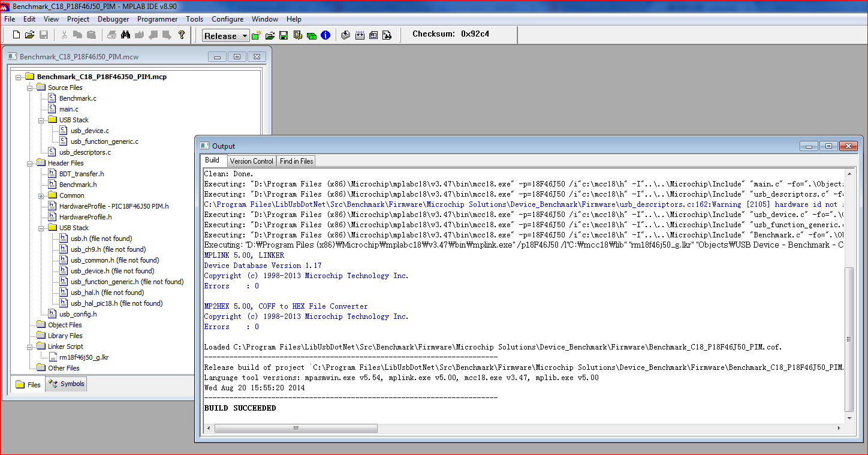Click the BUILD SUCCEEDED output line
This screenshot has height=455, width=868.
[240, 408]
